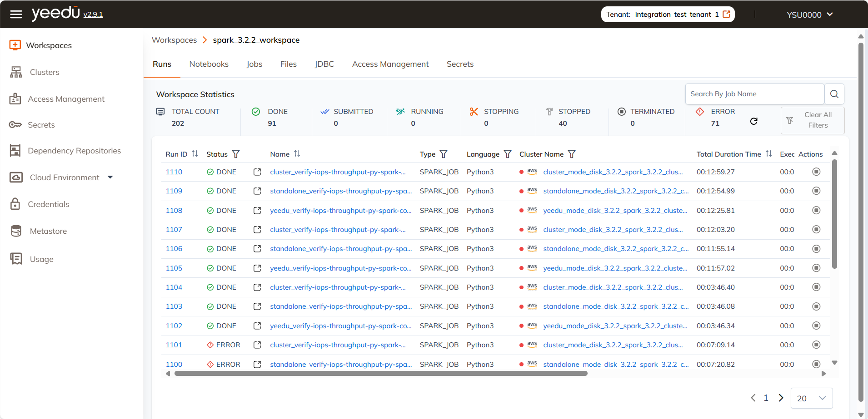
Task: Open external link icon for run 1109
Action: 257,191
